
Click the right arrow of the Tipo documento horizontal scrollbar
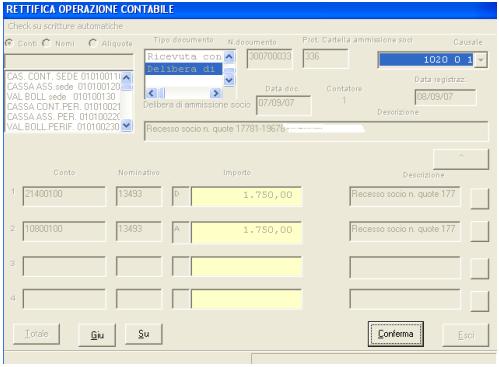point(216,93)
